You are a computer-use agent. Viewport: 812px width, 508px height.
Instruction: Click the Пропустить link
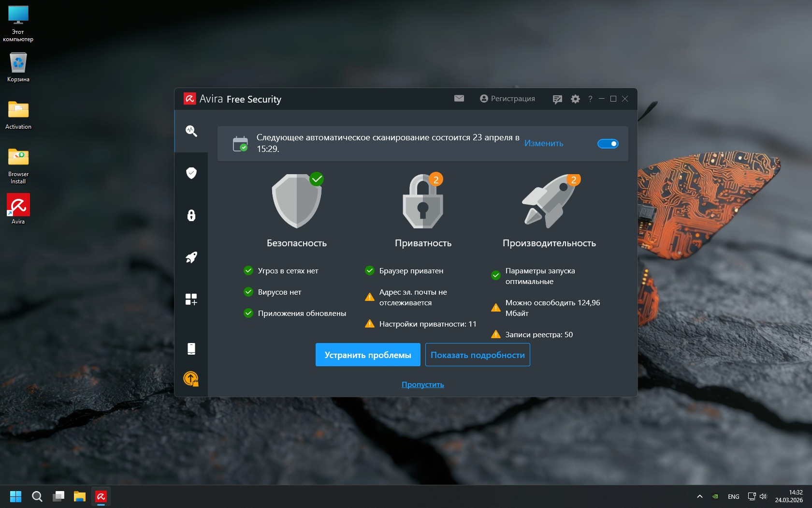tap(422, 385)
